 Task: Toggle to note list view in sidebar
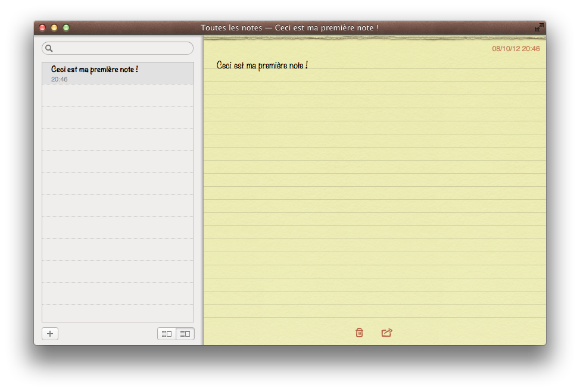coord(185,334)
